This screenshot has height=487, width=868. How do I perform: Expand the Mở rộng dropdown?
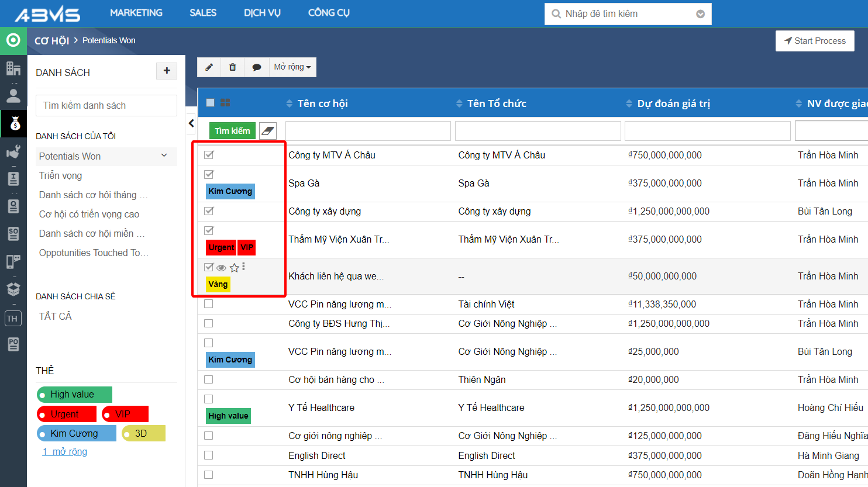pos(292,67)
